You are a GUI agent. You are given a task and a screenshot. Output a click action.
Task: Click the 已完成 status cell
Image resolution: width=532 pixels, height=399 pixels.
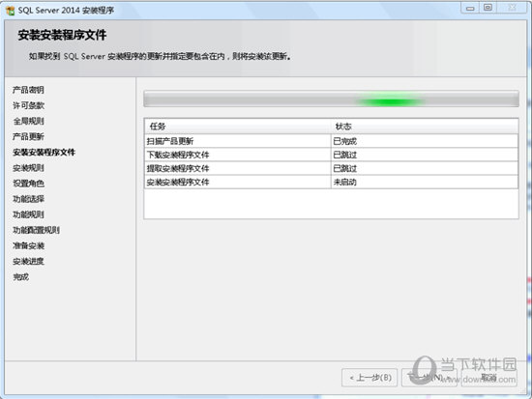pyautogui.click(x=424, y=141)
